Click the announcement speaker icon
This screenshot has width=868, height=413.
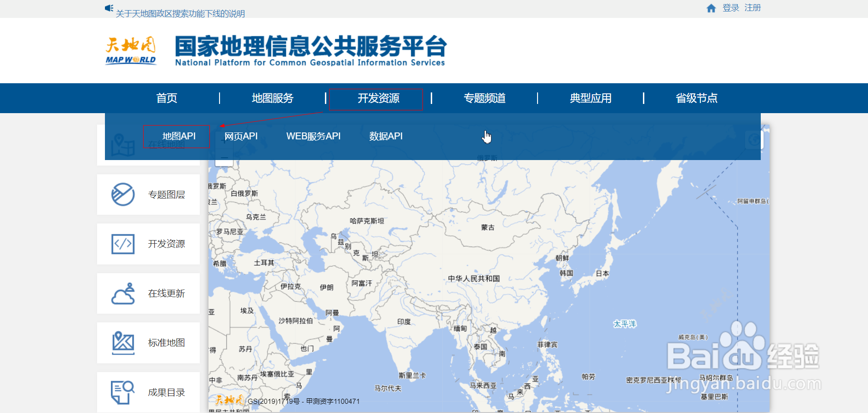click(x=109, y=8)
